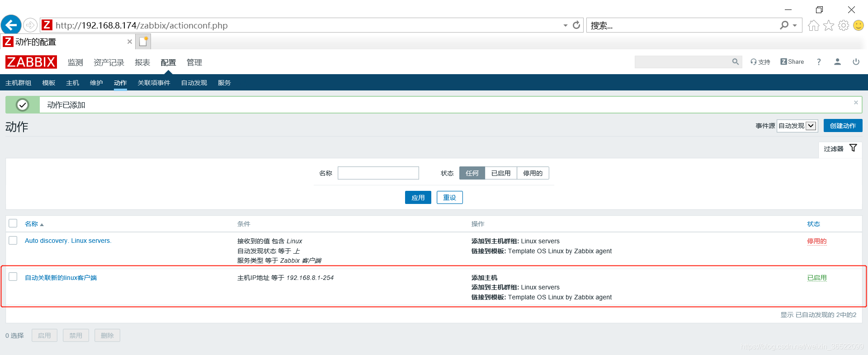Click the Zabbix global search magnifier
Screen dimensions: 868x355
[x=736, y=62]
